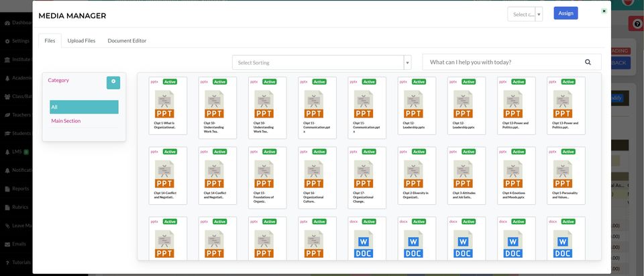Click the Assign button

(x=566, y=13)
